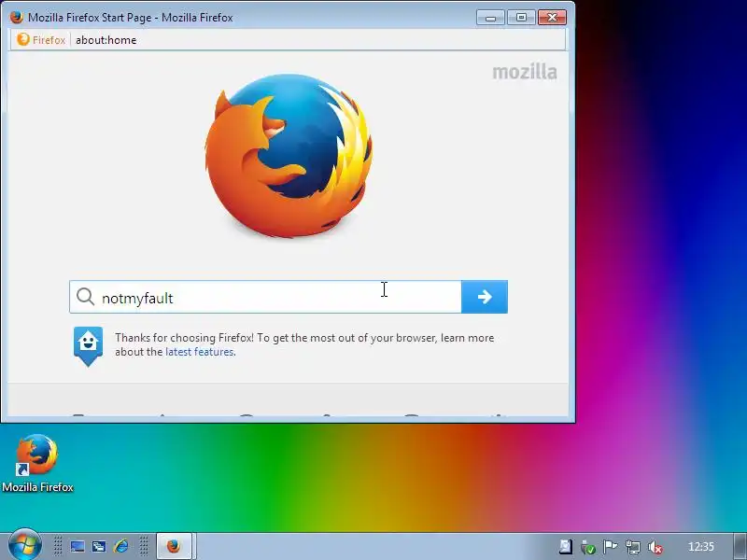Image resolution: width=747 pixels, height=560 pixels.
Task: Launch Internet Explorer from quick launch
Action: coord(121,546)
